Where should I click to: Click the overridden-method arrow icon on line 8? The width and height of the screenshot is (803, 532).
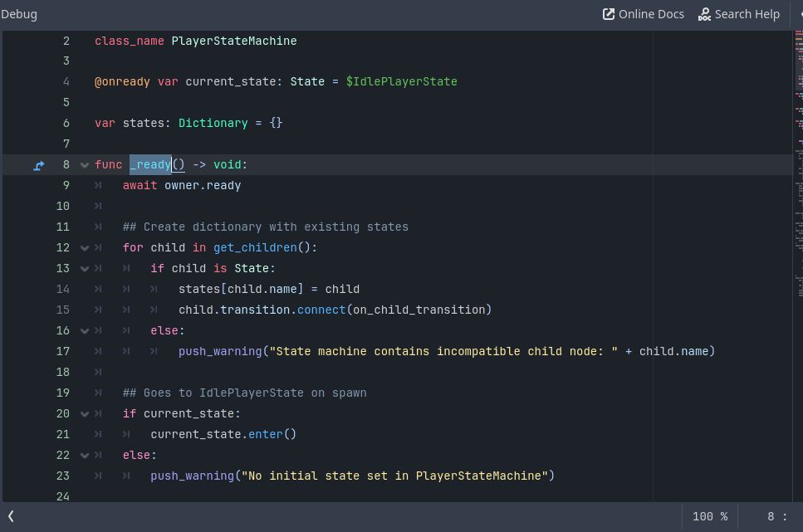point(39,165)
